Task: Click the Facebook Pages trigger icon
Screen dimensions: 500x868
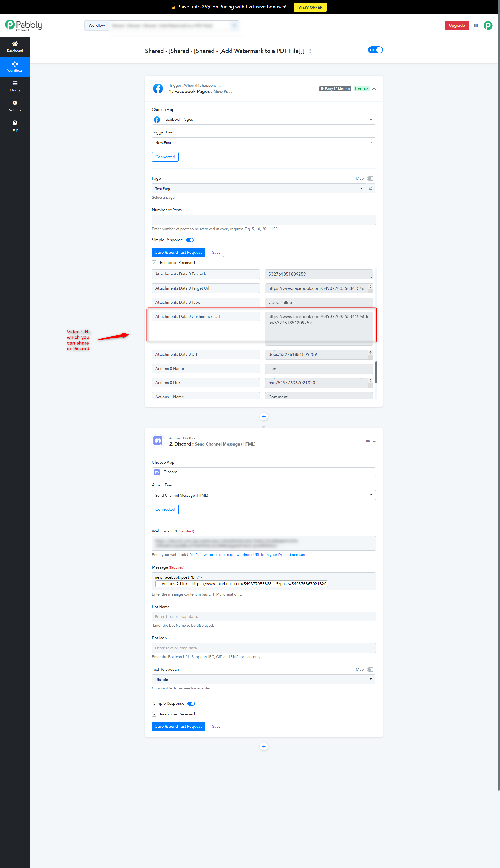Action: click(x=158, y=89)
